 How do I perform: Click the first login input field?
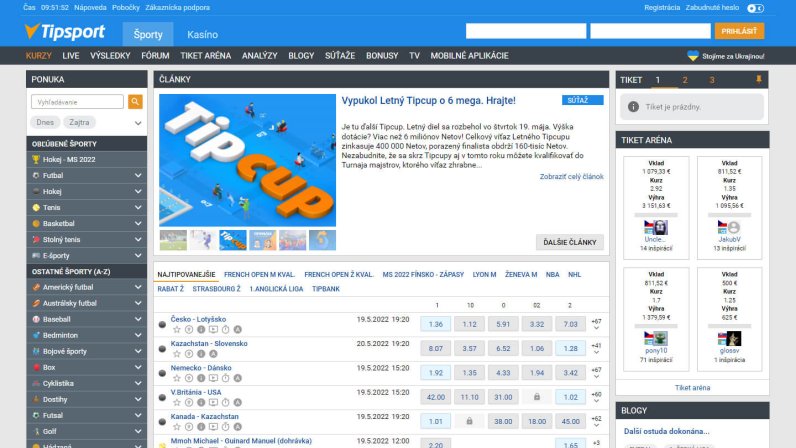(526, 31)
